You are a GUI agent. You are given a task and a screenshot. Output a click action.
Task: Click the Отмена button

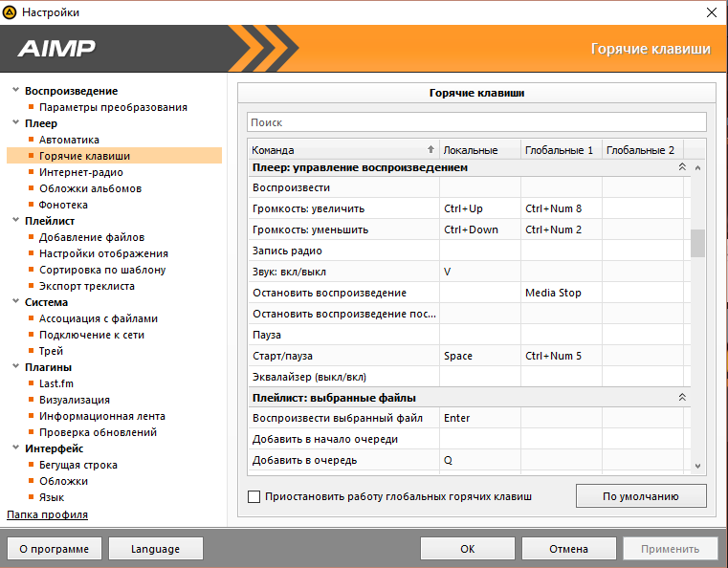pos(569,549)
